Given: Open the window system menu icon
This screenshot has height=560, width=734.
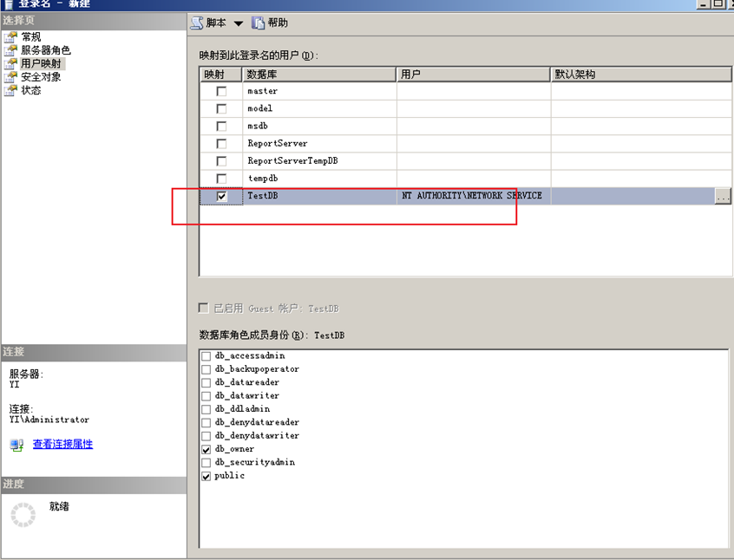Looking at the screenshot, I should click(7, 4).
